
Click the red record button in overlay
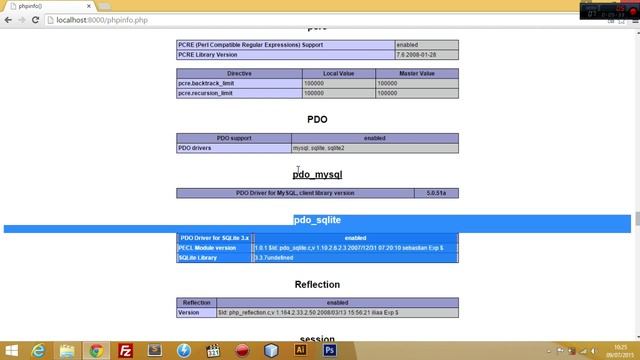click(633, 11)
